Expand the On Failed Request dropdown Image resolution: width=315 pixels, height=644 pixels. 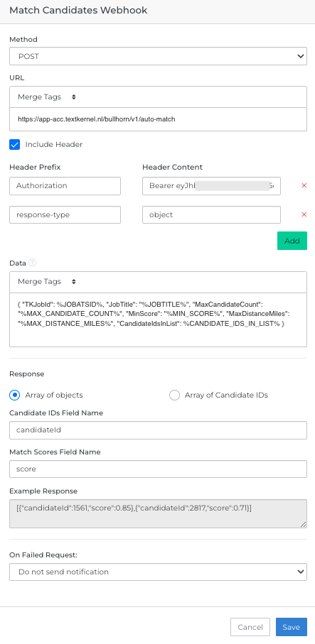pyautogui.click(x=159, y=572)
